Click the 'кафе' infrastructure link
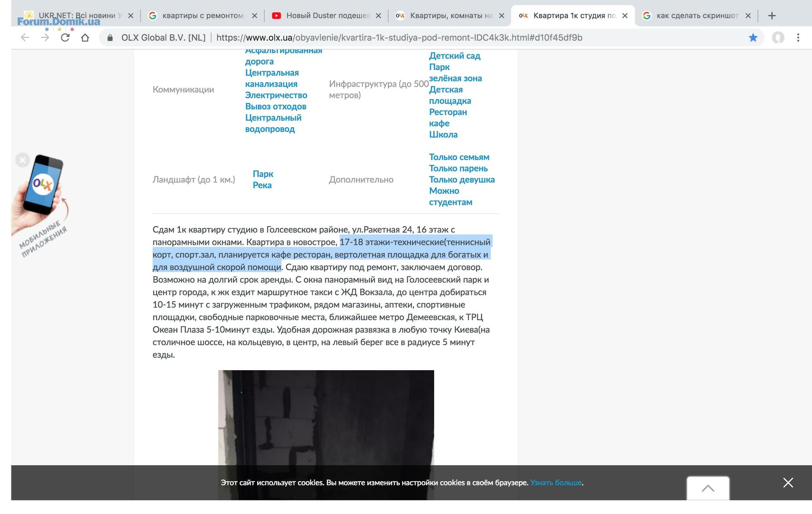The width and height of the screenshot is (812, 514). click(x=439, y=123)
